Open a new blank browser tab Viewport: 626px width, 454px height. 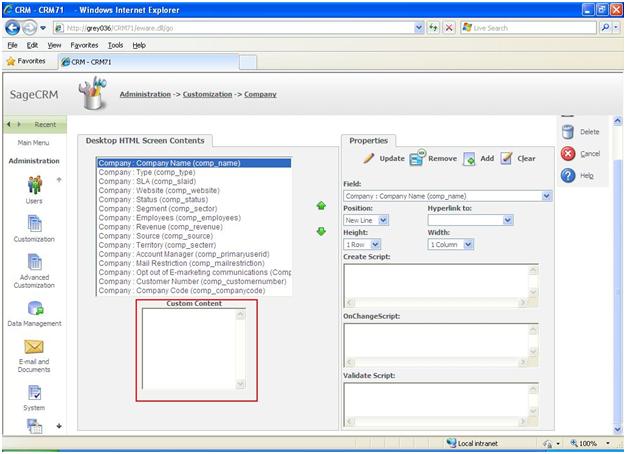pyautogui.click(x=248, y=62)
